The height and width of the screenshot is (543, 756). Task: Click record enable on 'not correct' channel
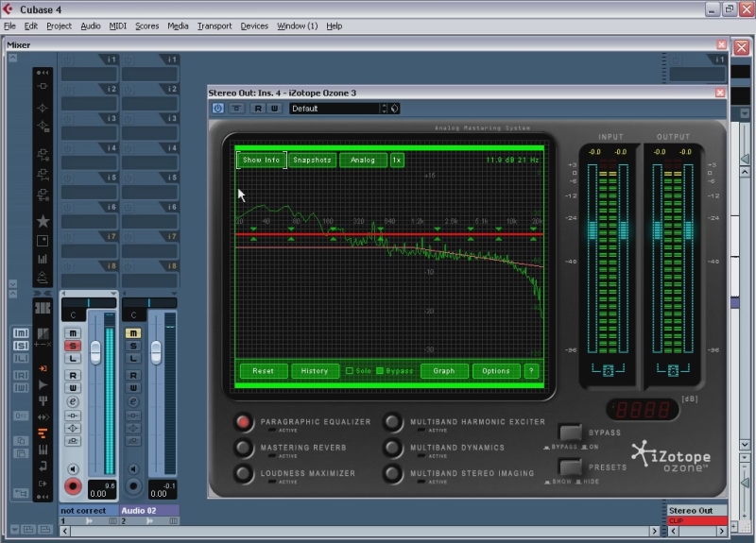(72, 485)
